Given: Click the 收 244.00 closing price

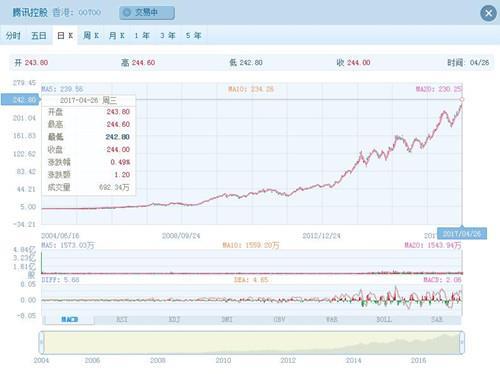Looking at the screenshot, I should 353,63.
